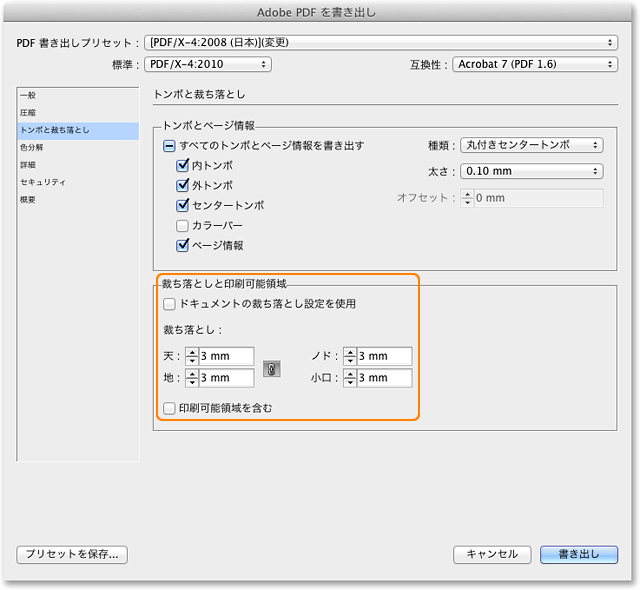640x590 pixels.
Task: Click the 書き出し button
Action: tap(578, 553)
